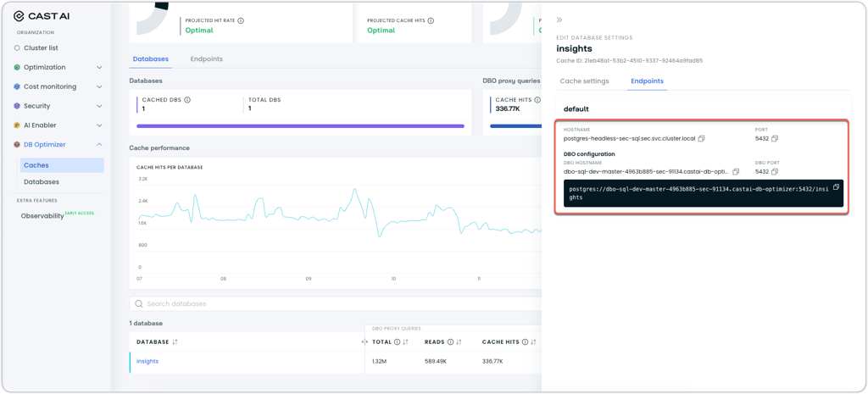Copy the DBO hostname value

(736, 171)
